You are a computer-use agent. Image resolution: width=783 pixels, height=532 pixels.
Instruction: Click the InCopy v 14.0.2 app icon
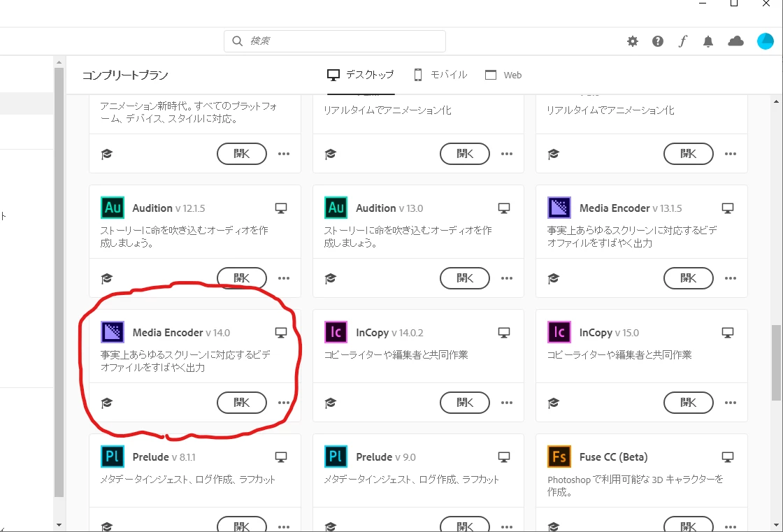pos(336,332)
